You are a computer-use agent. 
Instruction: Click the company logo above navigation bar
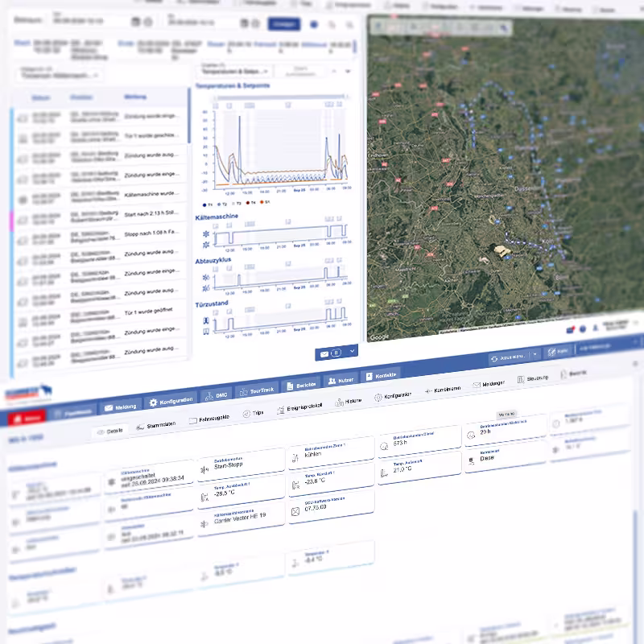click(28, 394)
